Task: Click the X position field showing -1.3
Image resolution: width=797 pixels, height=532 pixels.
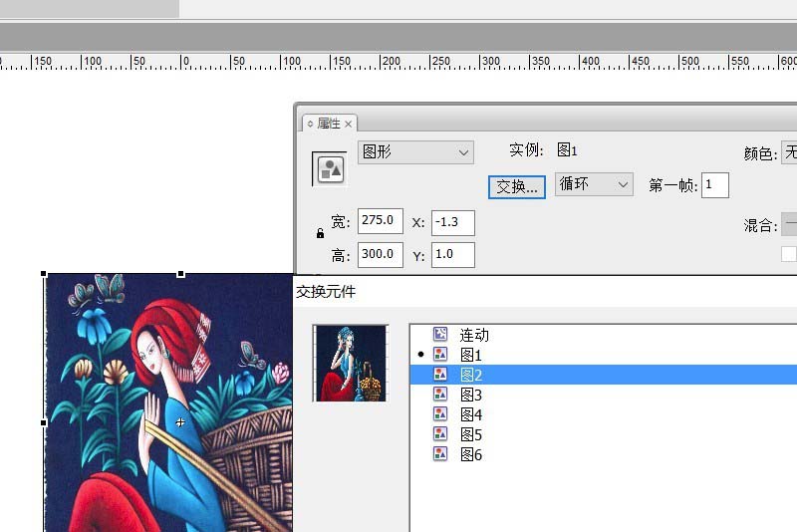Action: point(453,223)
